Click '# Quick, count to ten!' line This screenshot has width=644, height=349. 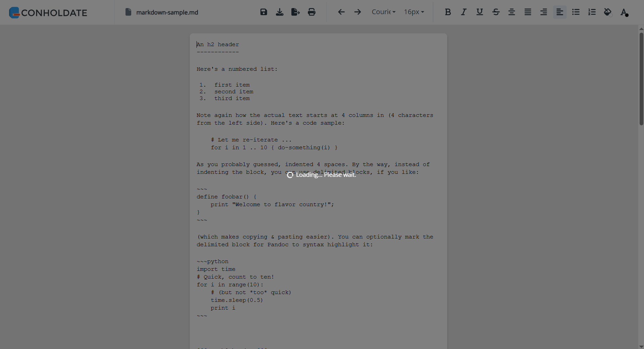236,277
